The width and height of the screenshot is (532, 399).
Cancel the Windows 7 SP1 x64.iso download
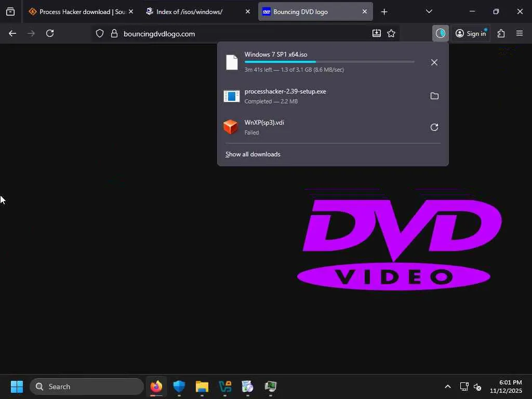(434, 62)
